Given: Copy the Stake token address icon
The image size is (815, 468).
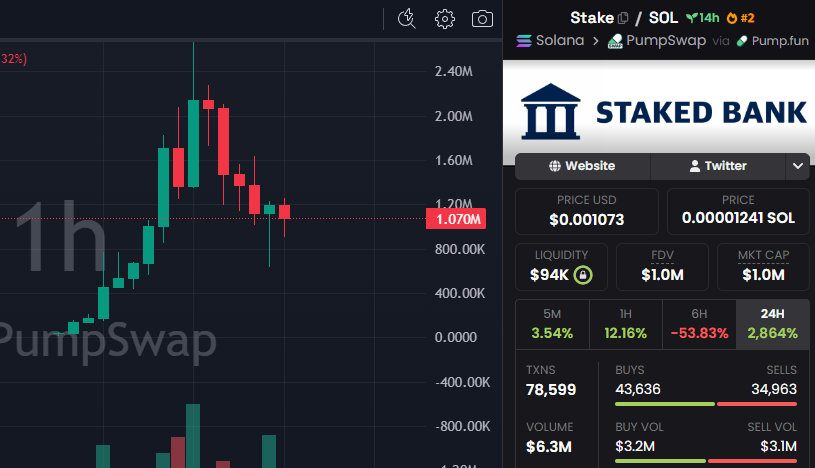Looking at the screenshot, I should 623,18.
